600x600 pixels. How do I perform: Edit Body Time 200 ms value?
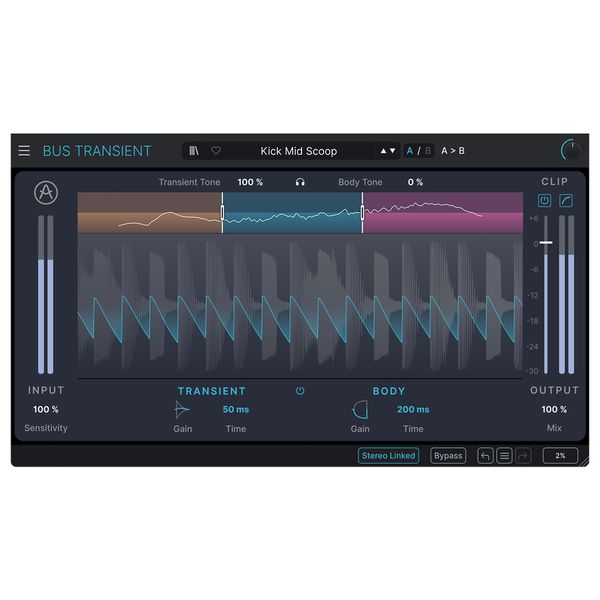(x=413, y=409)
